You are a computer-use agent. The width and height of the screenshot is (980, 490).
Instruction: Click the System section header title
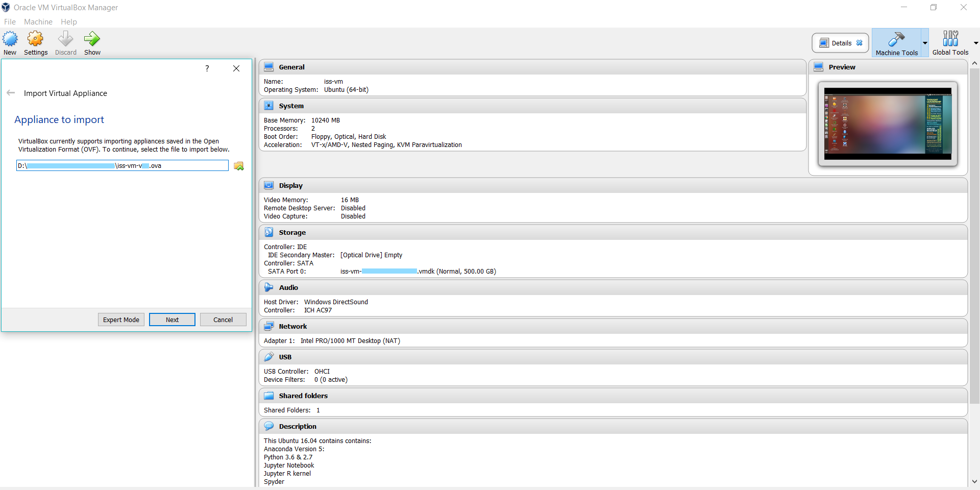tap(291, 106)
